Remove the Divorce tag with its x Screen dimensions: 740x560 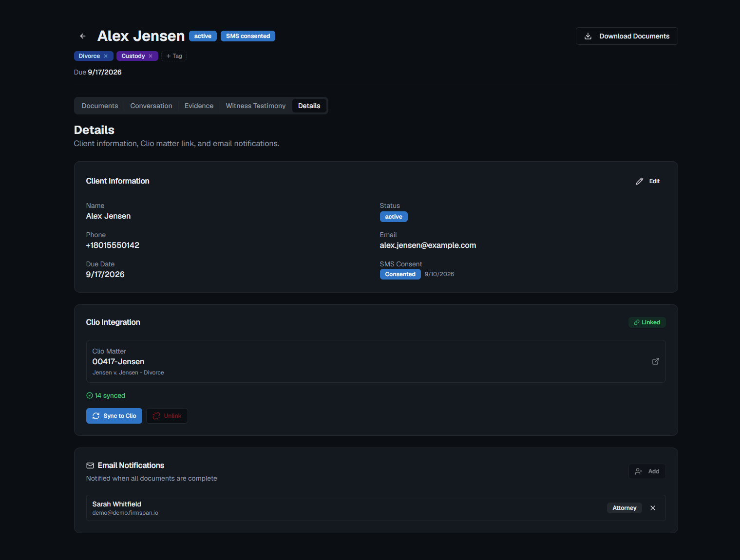pyautogui.click(x=106, y=56)
